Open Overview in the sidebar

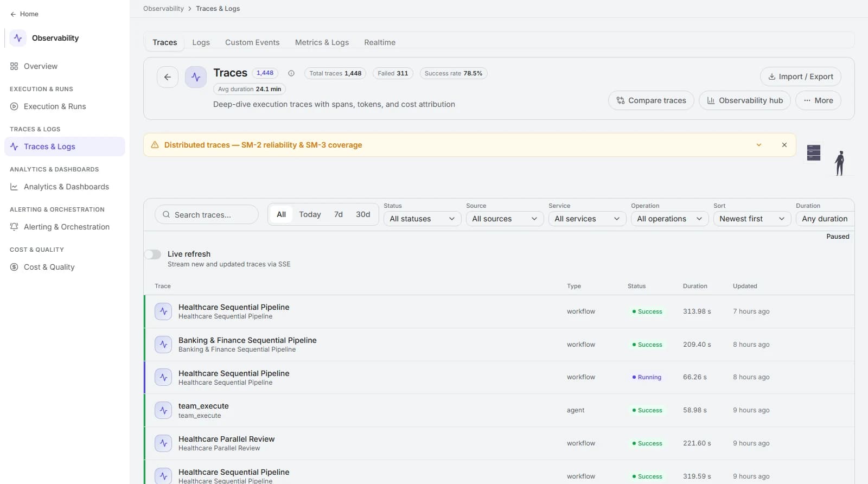click(x=65, y=66)
